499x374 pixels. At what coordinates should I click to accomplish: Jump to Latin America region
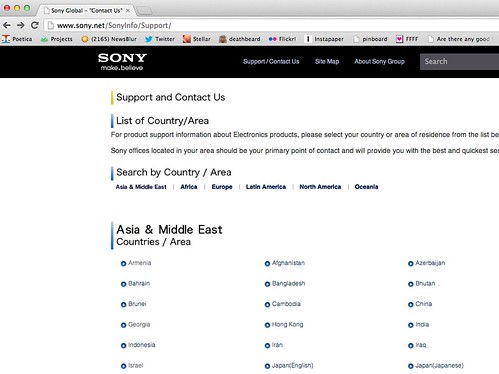pos(266,187)
